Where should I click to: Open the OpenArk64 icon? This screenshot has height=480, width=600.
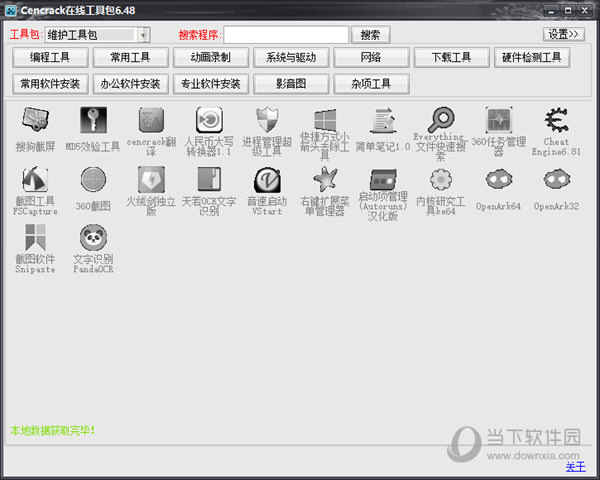point(499,179)
